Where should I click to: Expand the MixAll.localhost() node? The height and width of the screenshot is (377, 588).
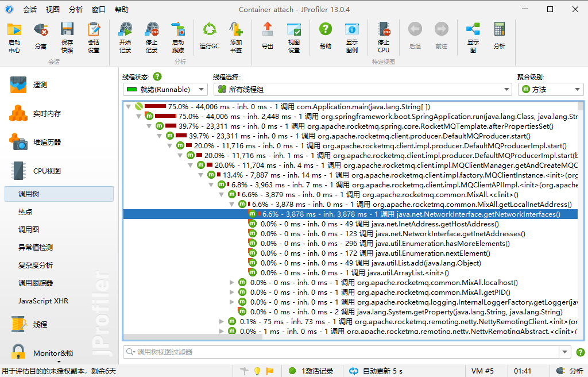point(232,282)
